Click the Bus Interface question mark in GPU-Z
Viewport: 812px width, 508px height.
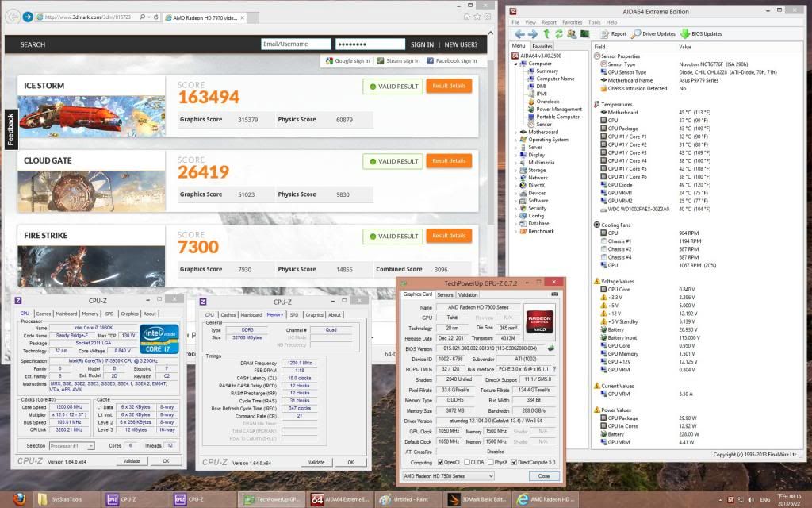(554, 369)
